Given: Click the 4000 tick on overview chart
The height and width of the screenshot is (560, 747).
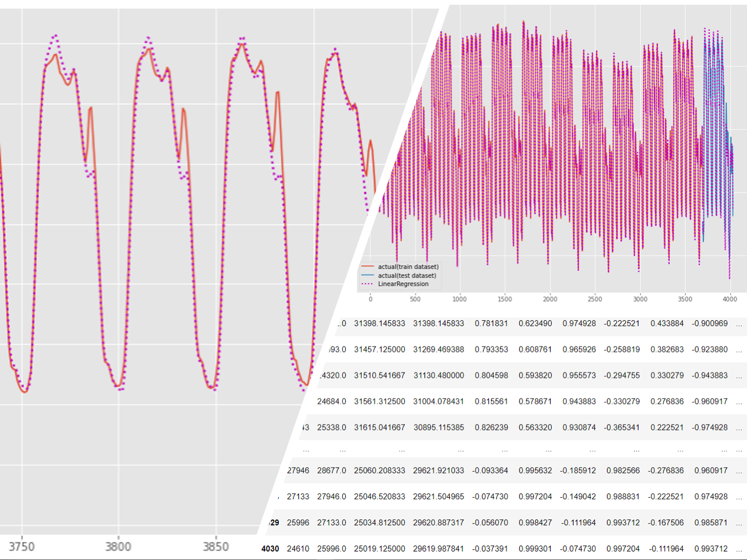Looking at the screenshot, I should pos(729,299).
